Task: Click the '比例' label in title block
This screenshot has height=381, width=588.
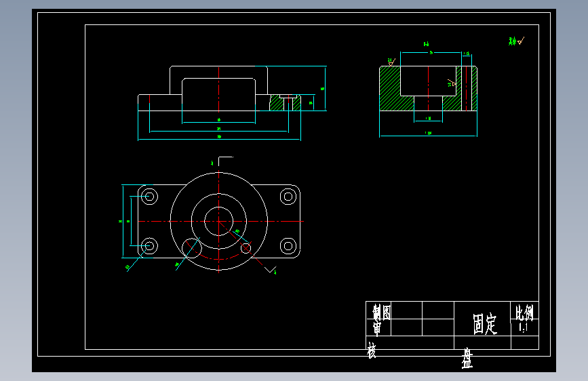Action: point(524,312)
